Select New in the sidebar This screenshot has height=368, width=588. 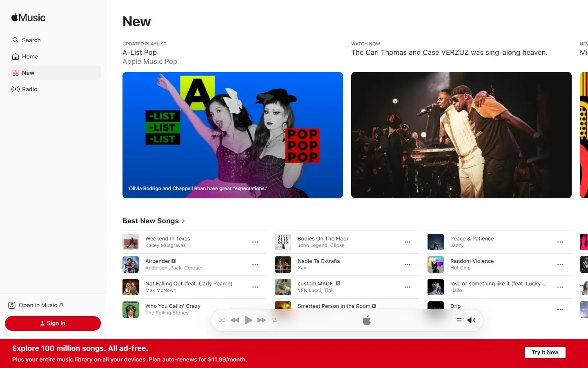tap(54, 73)
